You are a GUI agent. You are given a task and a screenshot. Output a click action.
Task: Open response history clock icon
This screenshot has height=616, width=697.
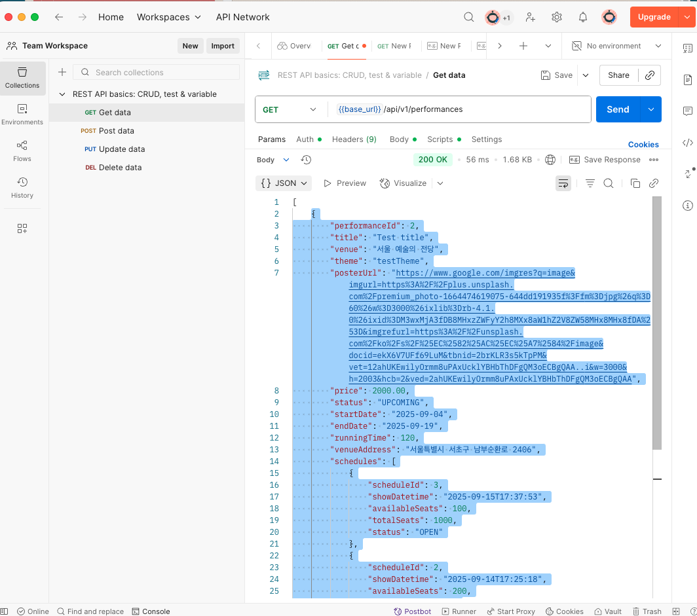click(x=306, y=160)
